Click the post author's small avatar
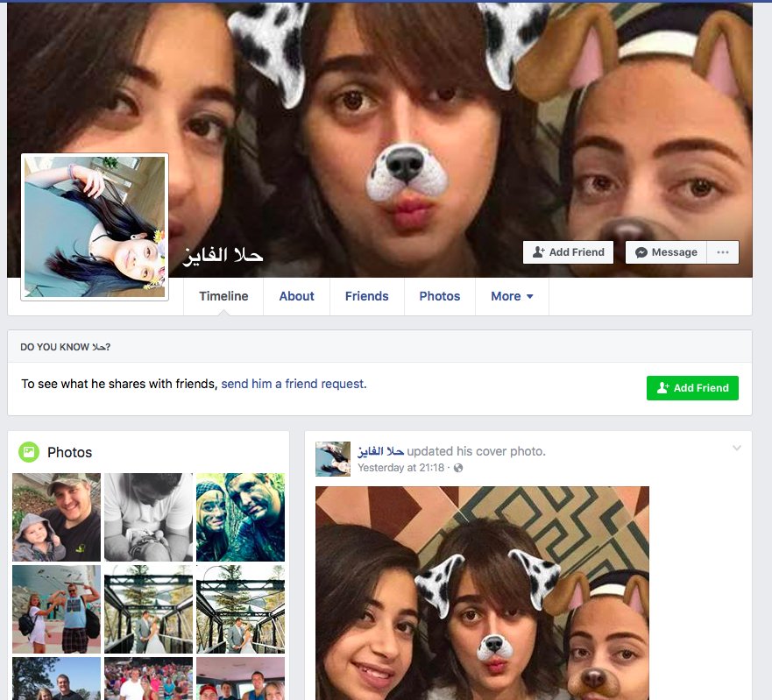This screenshot has width=772, height=700. [333, 459]
